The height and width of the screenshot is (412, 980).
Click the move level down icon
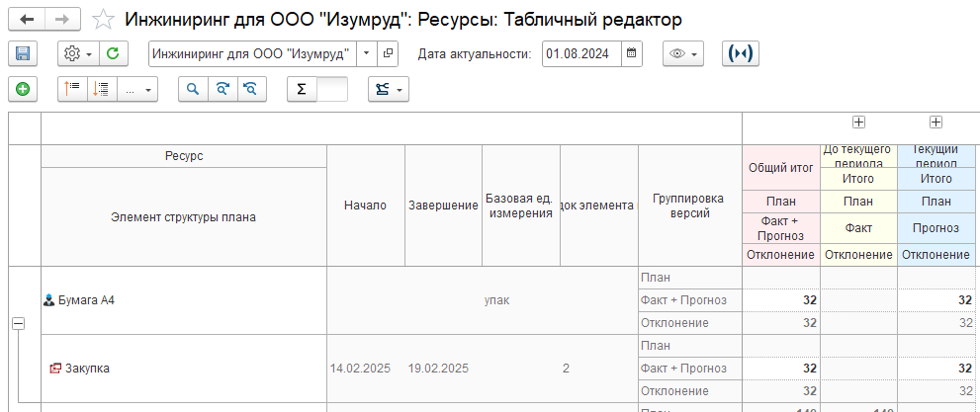coord(101,89)
